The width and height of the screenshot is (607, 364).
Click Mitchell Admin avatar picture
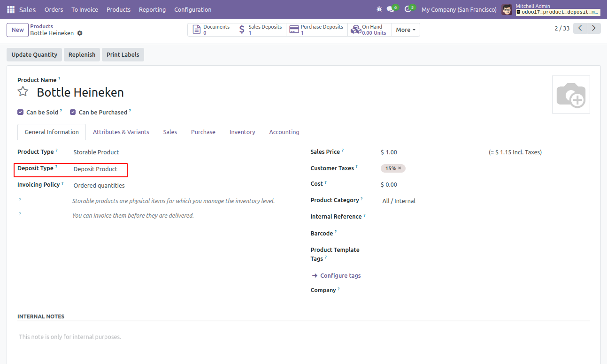point(507,9)
